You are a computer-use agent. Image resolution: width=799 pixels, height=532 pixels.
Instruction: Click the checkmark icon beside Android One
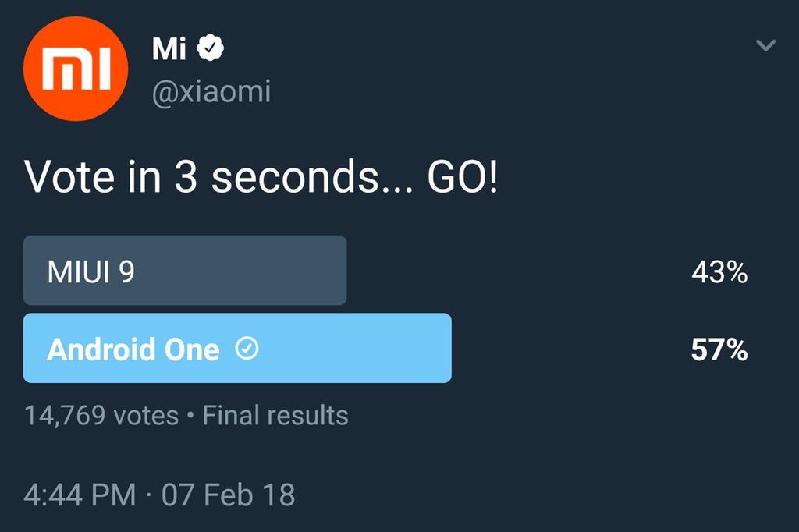247,349
